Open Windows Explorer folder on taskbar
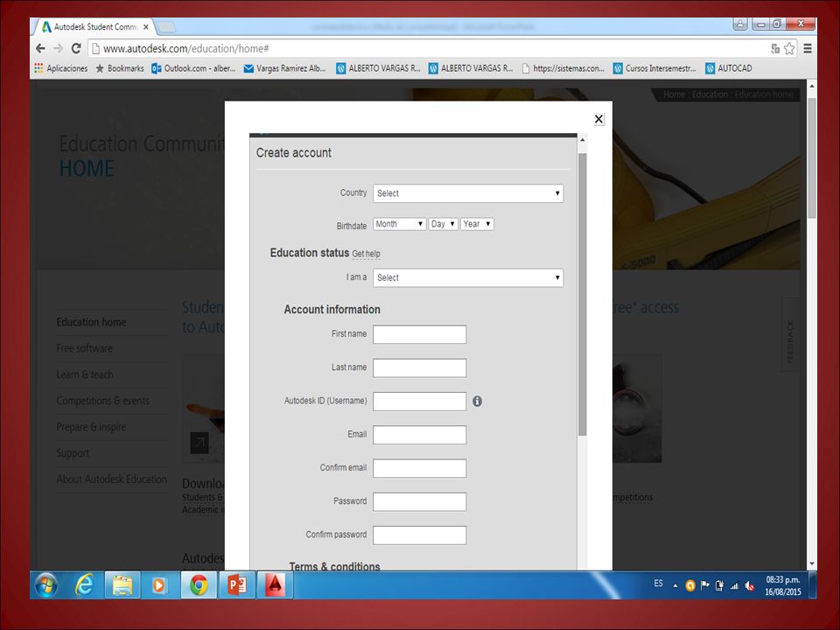The height and width of the screenshot is (630, 840). pos(122,585)
